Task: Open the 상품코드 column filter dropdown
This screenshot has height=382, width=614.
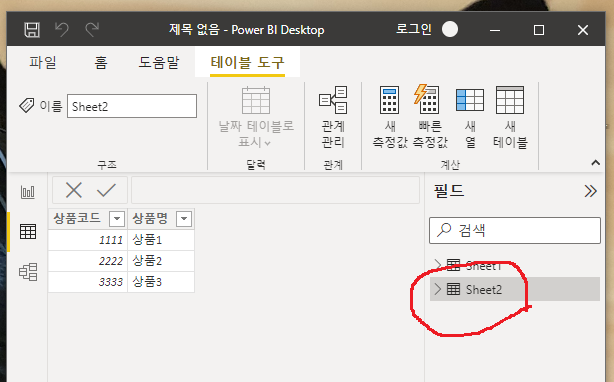Action: (117, 219)
